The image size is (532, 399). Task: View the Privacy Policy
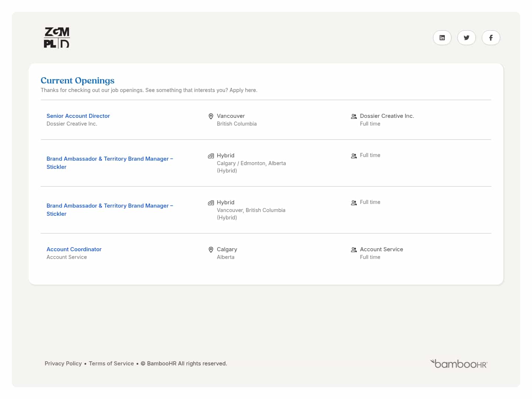(63, 363)
